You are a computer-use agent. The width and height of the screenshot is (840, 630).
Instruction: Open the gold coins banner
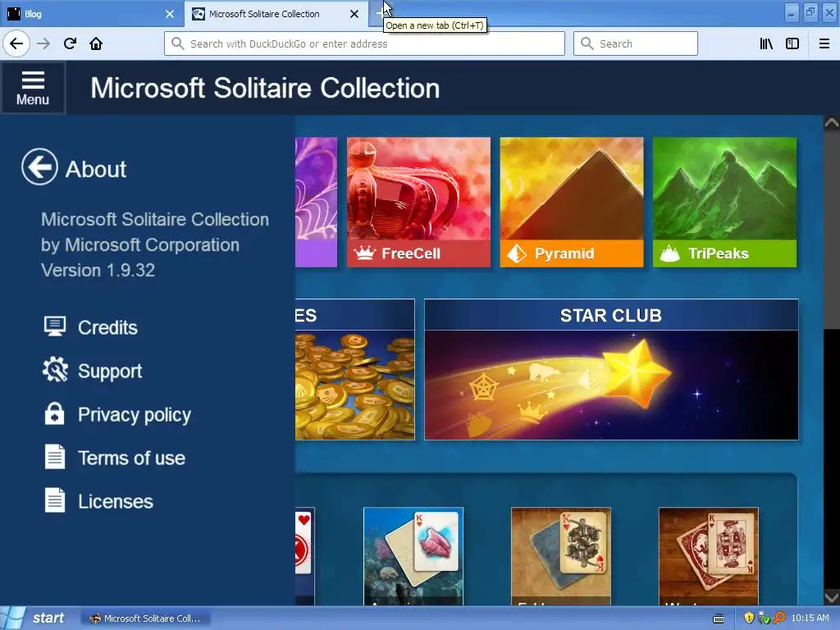point(354,370)
